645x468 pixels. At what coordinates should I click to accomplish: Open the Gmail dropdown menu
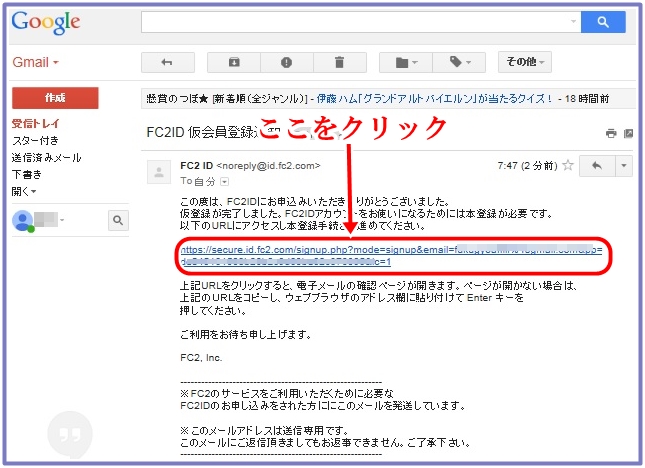pos(35,63)
